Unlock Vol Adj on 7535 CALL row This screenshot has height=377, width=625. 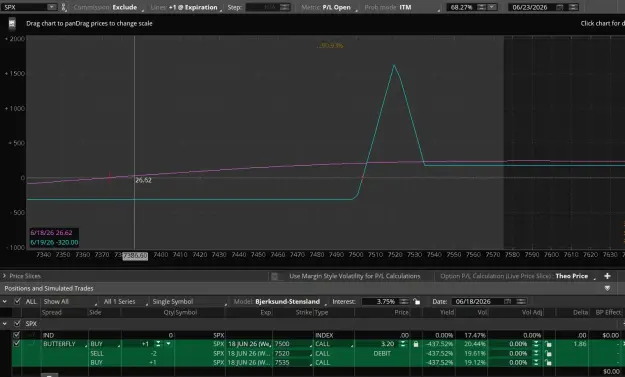(548, 363)
